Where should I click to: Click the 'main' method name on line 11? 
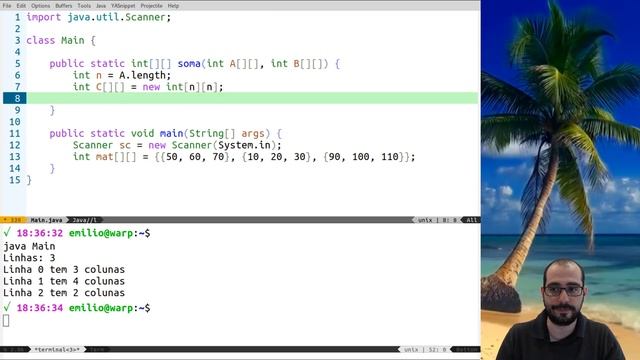click(171, 133)
